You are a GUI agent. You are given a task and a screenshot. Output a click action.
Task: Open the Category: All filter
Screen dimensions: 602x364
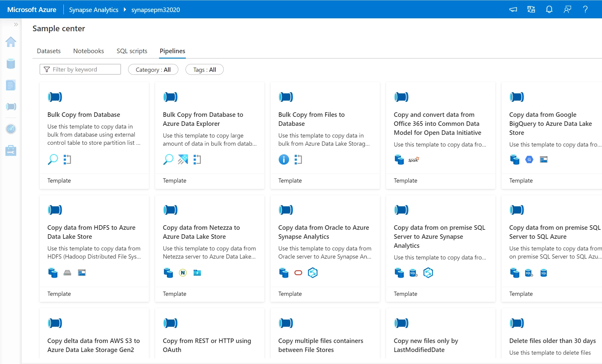[x=153, y=69]
